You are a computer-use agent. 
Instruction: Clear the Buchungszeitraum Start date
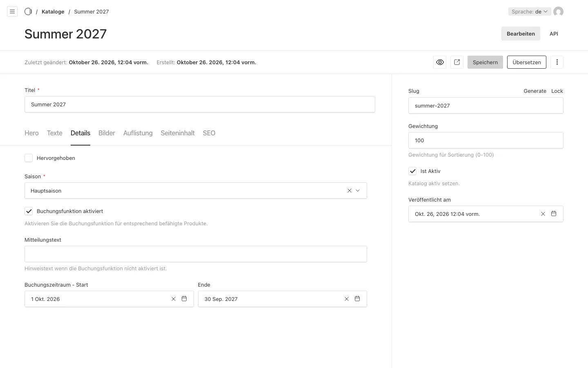pyautogui.click(x=174, y=299)
